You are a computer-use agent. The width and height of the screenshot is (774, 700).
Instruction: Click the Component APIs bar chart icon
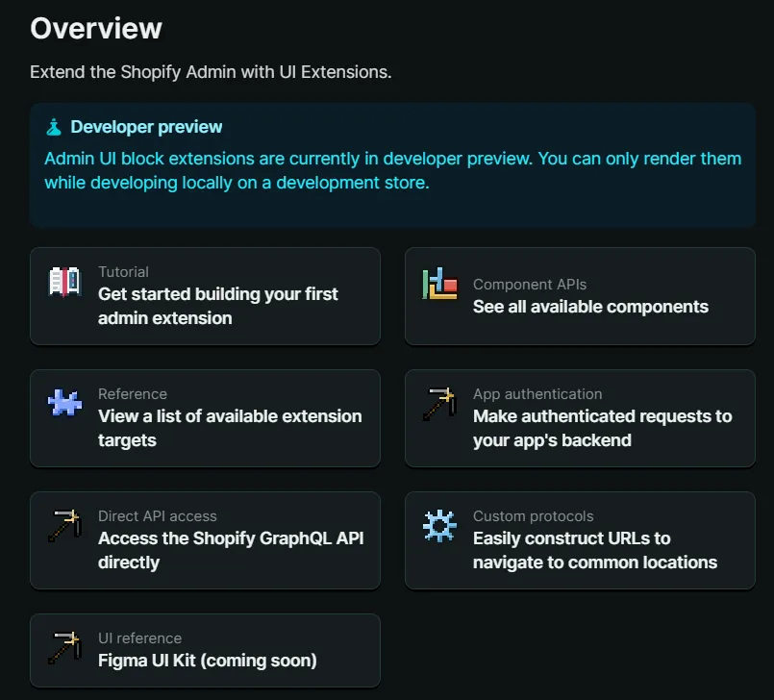coord(438,283)
